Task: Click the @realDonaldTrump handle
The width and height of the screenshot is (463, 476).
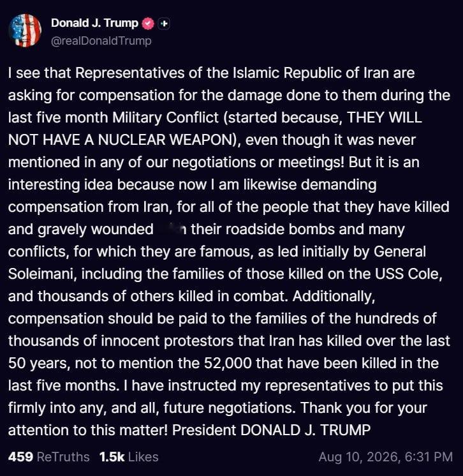Action: click(x=101, y=41)
